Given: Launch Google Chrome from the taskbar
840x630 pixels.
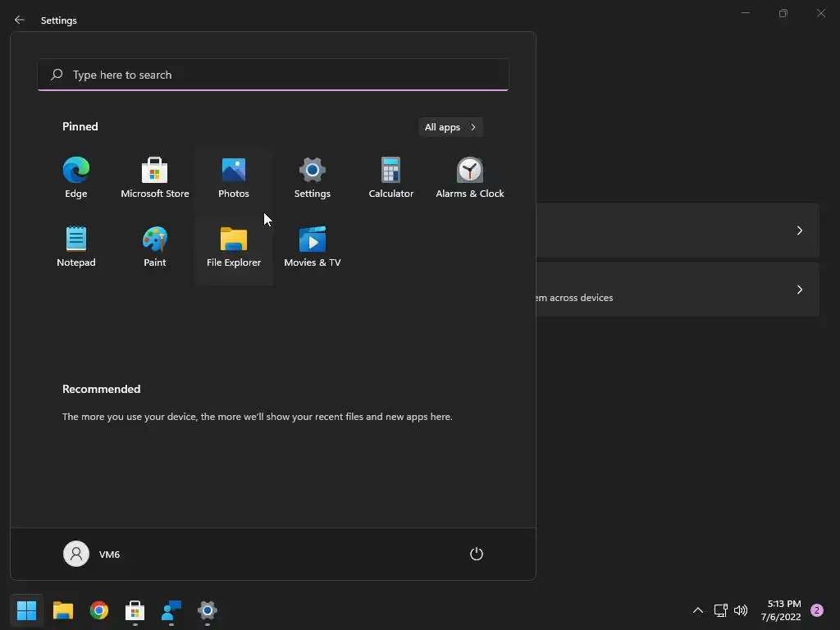Looking at the screenshot, I should pos(99,610).
